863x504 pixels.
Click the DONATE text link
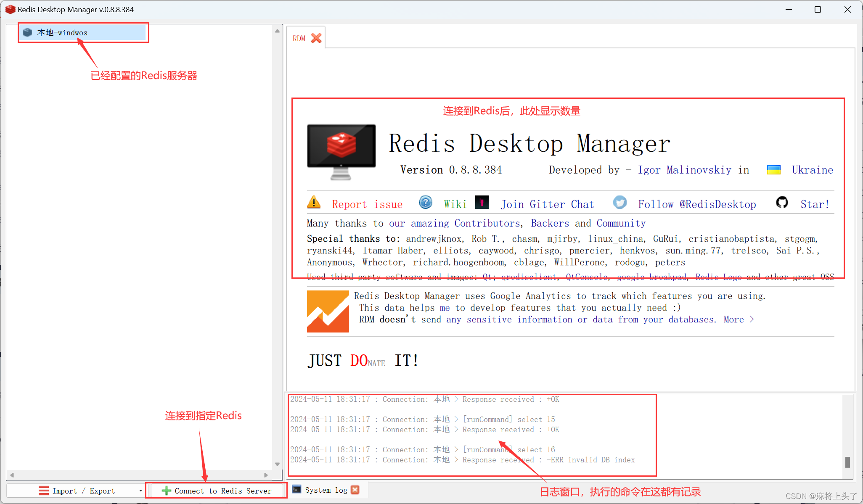tap(368, 361)
